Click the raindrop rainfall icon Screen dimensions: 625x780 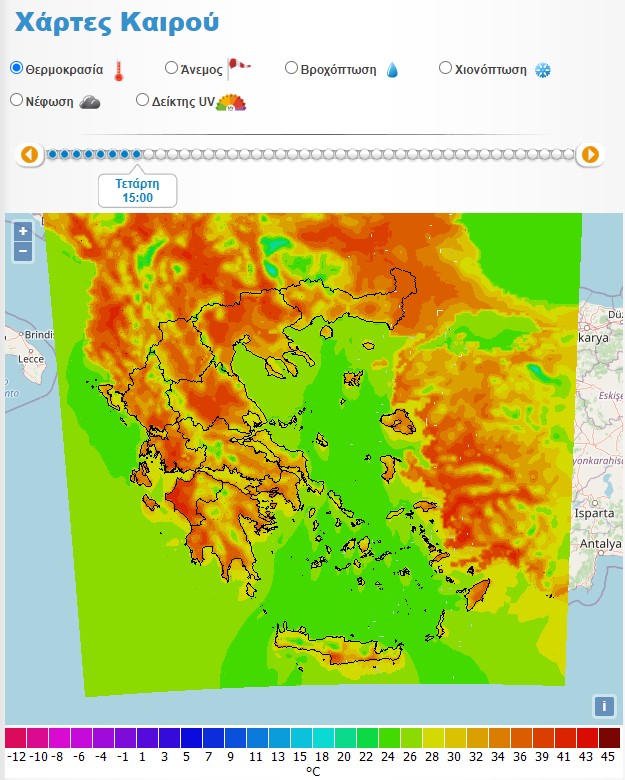[x=392, y=70]
